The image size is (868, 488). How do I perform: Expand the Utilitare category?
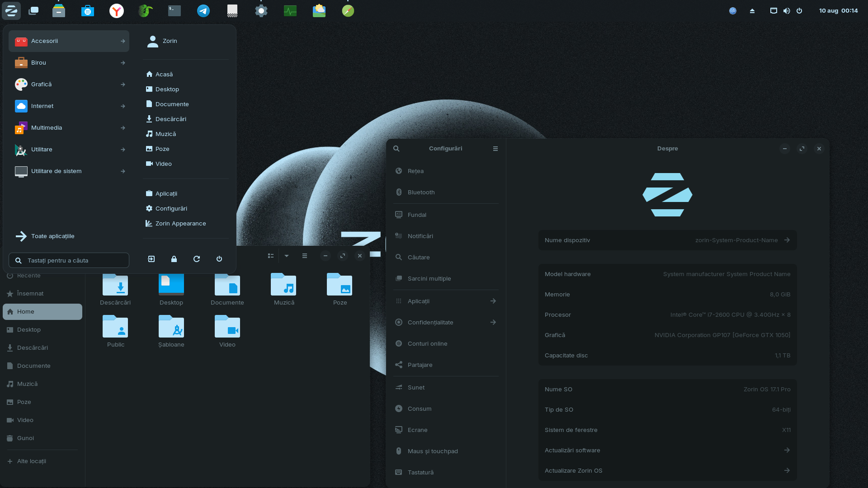(69, 150)
